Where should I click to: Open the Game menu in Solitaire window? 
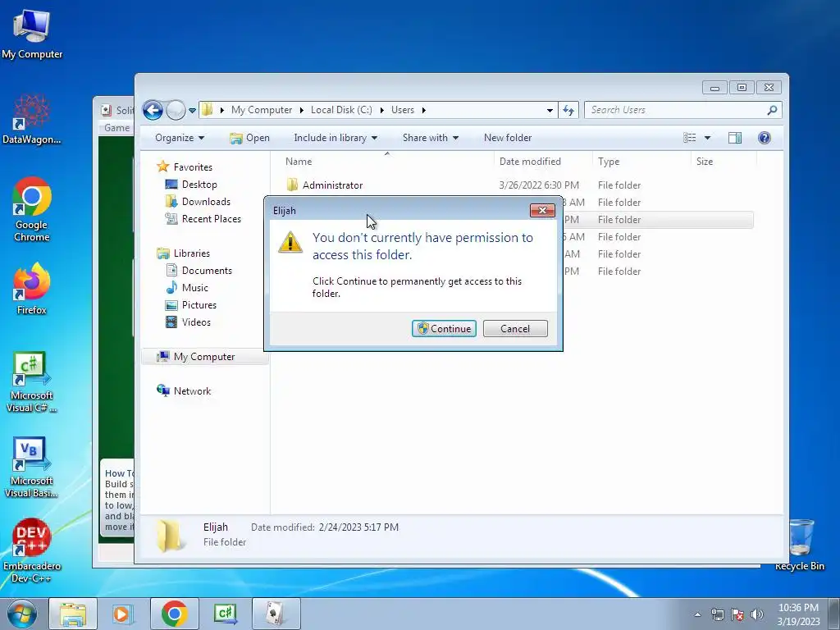click(x=116, y=127)
